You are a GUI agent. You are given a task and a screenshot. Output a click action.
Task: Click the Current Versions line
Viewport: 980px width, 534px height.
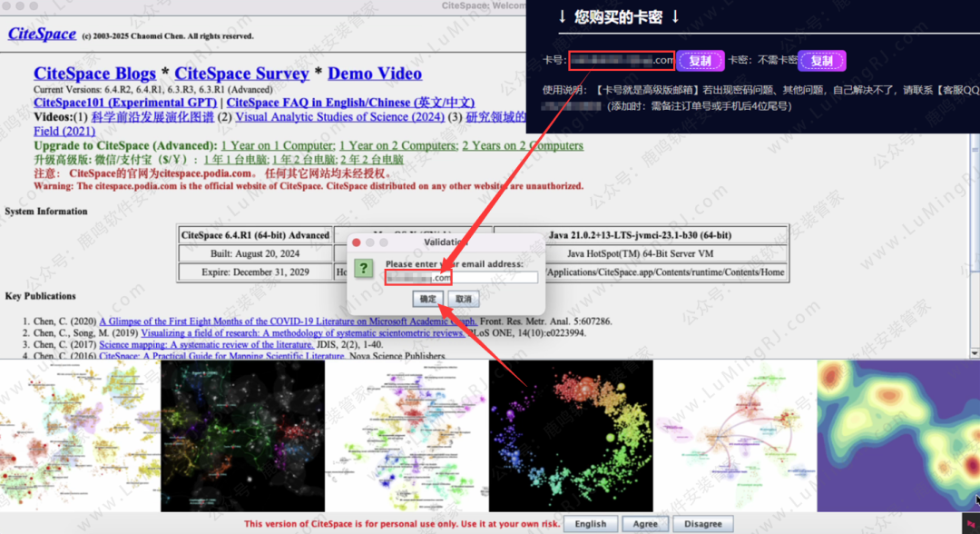click(153, 89)
